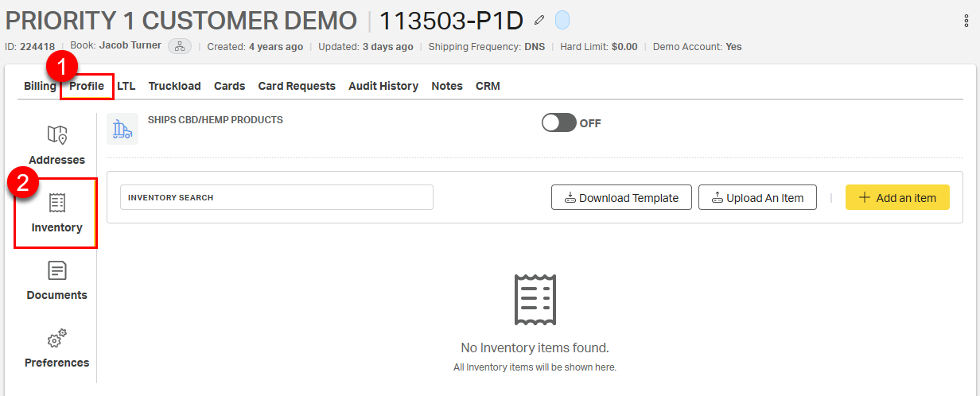The width and height of the screenshot is (980, 396).
Task: Switch to the Billing tab
Action: click(x=40, y=86)
